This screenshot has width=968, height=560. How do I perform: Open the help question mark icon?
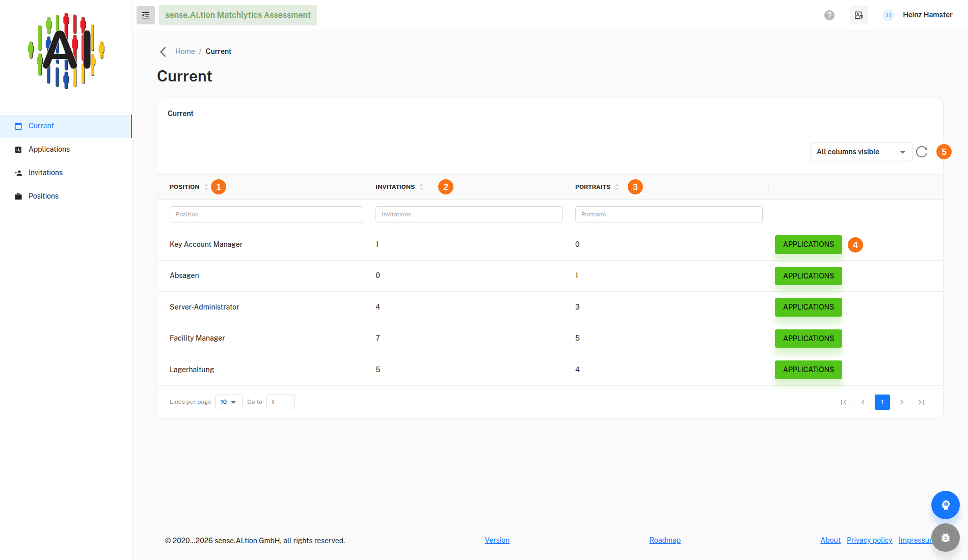[x=829, y=15]
